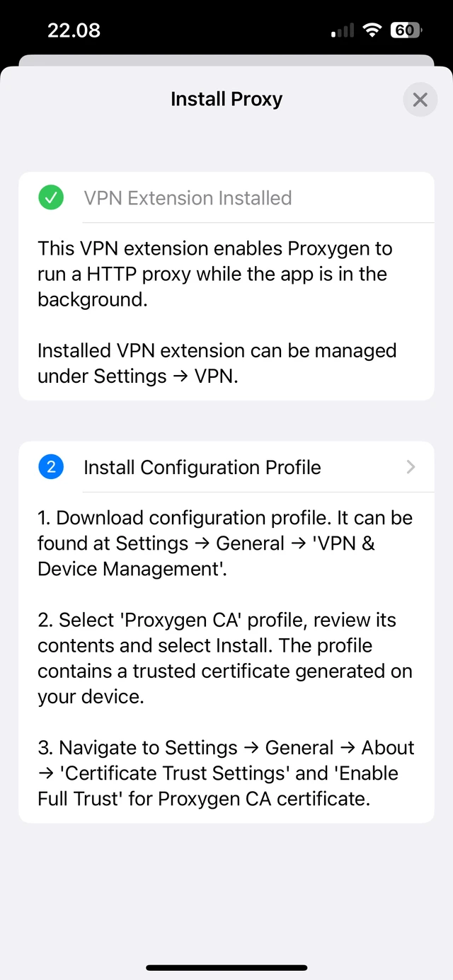The height and width of the screenshot is (980, 453).
Task: Tap step 2 'Proxygen CA' profile instructions
Action: (x=225, y=658)
